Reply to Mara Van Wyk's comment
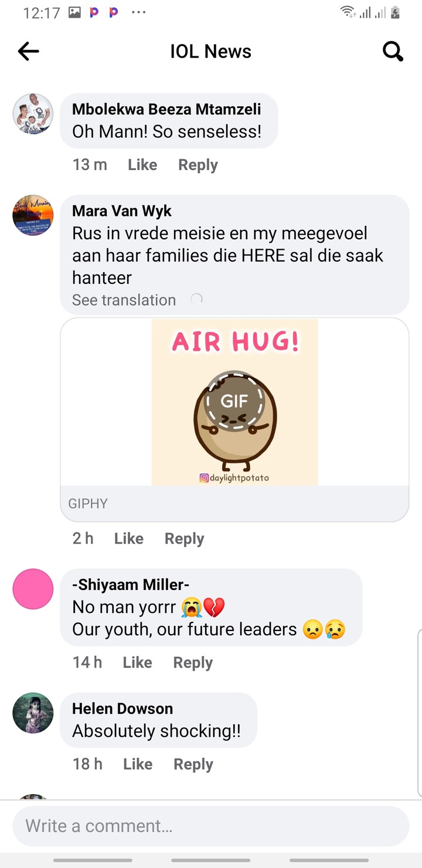 point(184,538)
